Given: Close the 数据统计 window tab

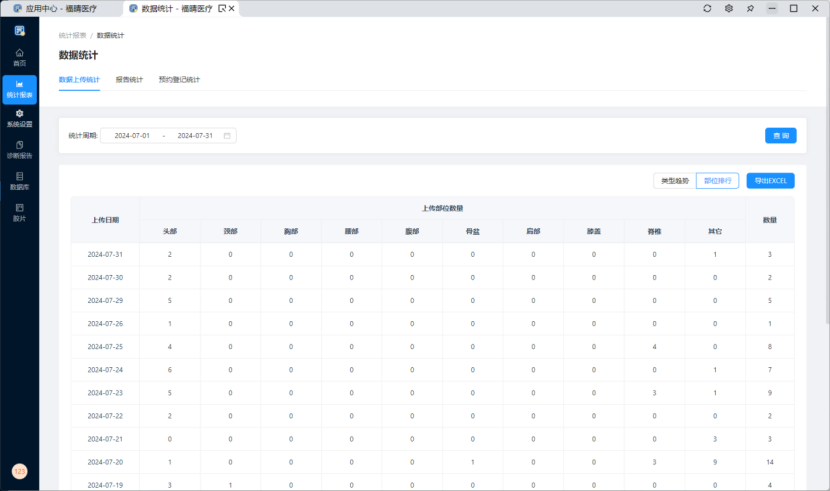Looking at the screenshot, I should click(232, 8).
